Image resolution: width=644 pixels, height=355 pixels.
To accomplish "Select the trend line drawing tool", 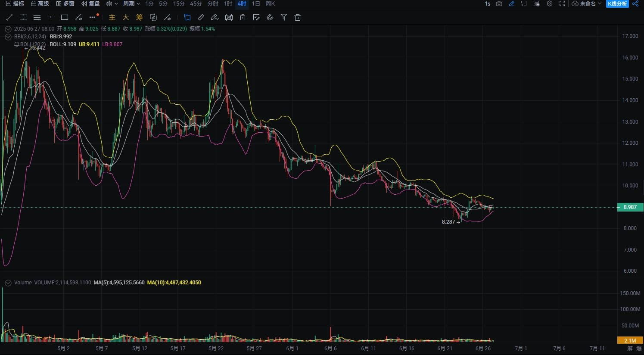I will tap(9, 17).
